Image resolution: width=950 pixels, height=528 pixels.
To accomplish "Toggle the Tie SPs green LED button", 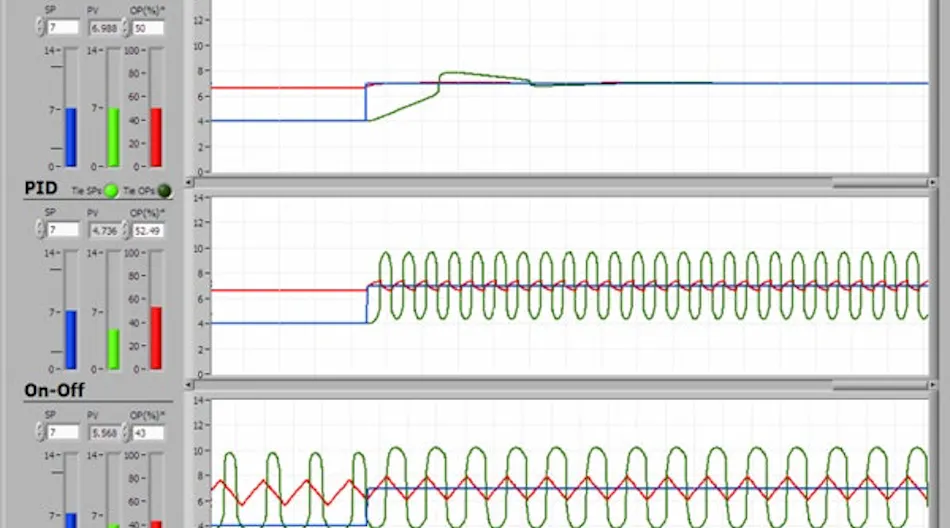I will (111, 190).
